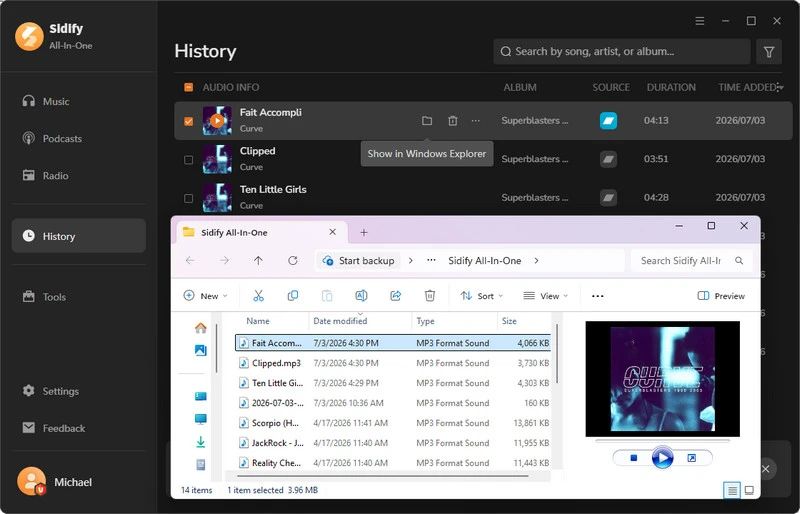Screen dimensions: 800x514
Task: Expand the chevron after Sidify All-In-One breadcrumb
Action: pos(536,260)
